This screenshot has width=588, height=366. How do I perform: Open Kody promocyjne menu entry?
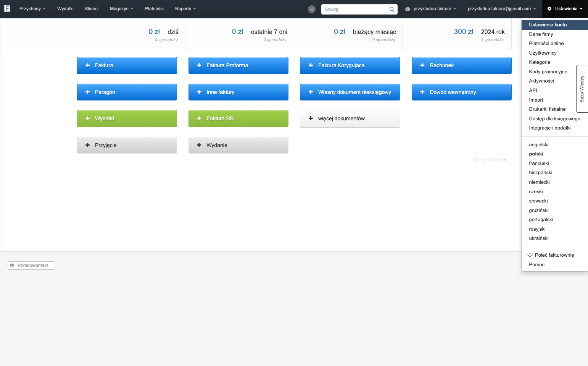[548, 72]
